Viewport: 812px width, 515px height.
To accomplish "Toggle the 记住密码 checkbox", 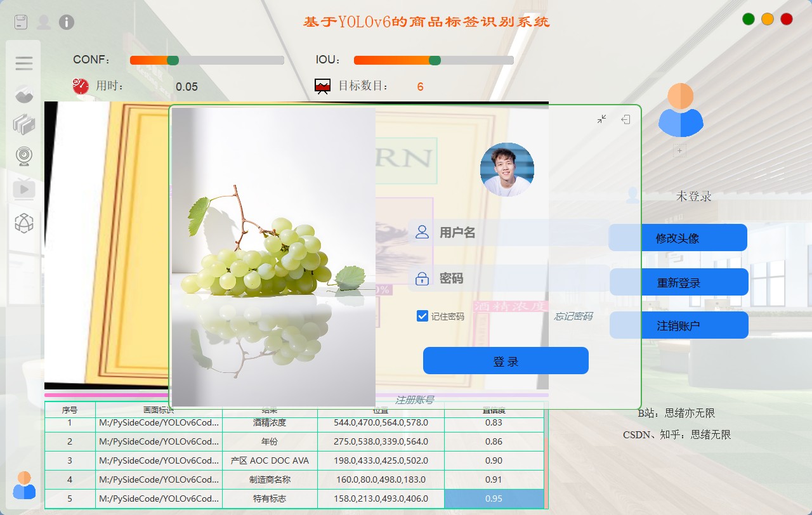I will pos(422,316).
